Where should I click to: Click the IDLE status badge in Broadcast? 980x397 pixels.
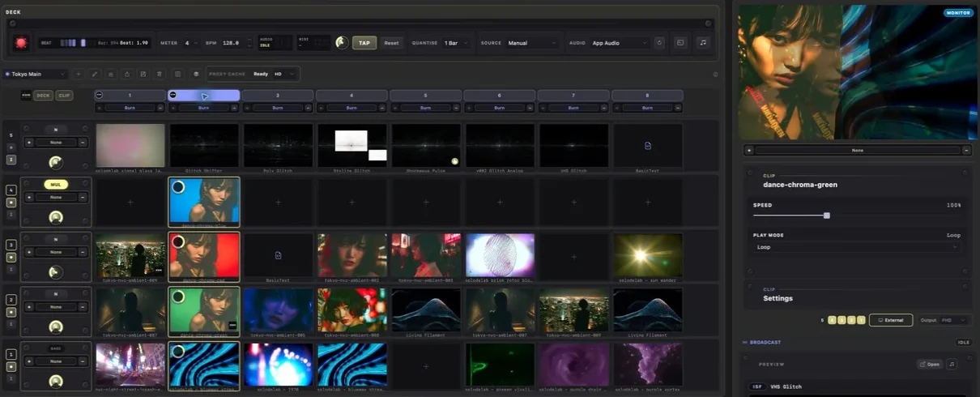pyautogui.click(x=964, y=342)
